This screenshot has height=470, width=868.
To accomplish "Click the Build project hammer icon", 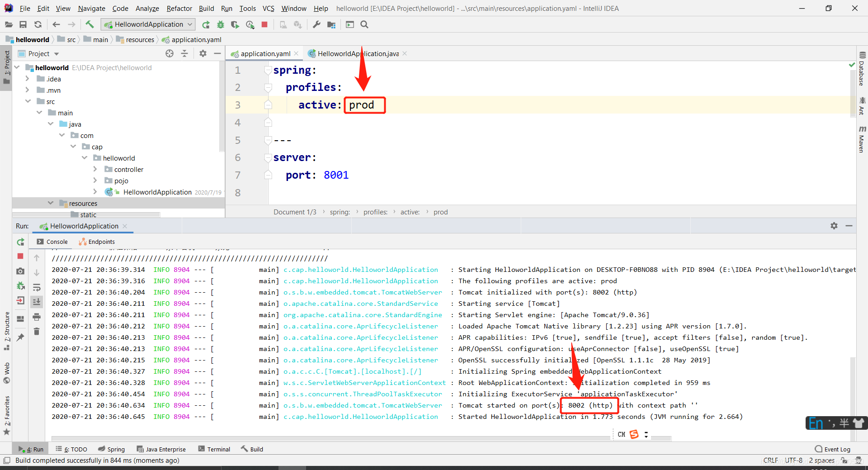I will [x=90, y=24].
